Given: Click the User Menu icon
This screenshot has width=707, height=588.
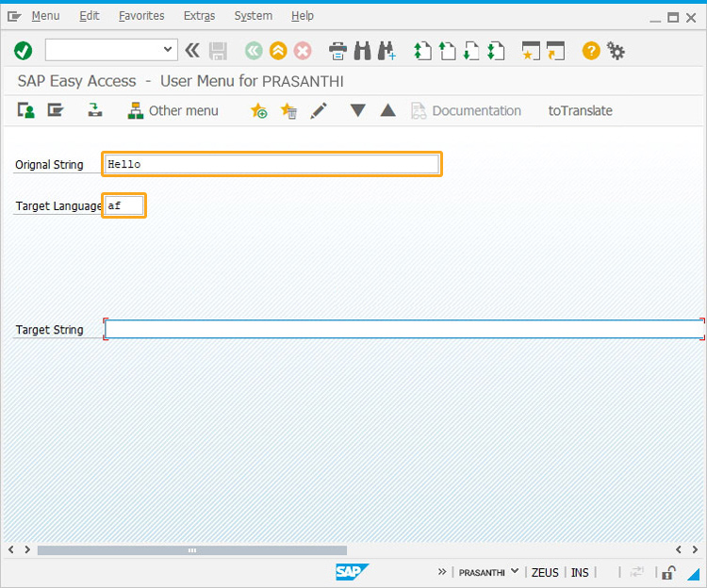Looking at the screenshot, I should 26,110.
